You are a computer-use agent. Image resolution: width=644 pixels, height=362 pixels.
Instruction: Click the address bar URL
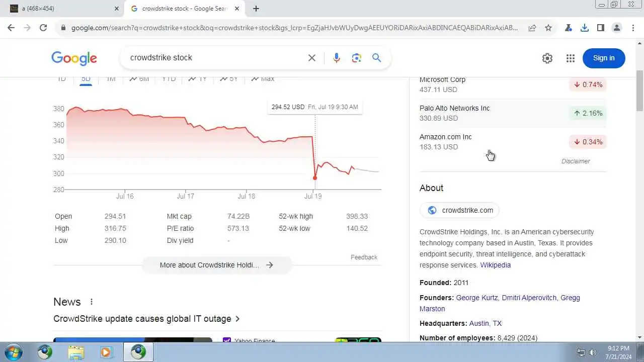(x=294, y=28)
